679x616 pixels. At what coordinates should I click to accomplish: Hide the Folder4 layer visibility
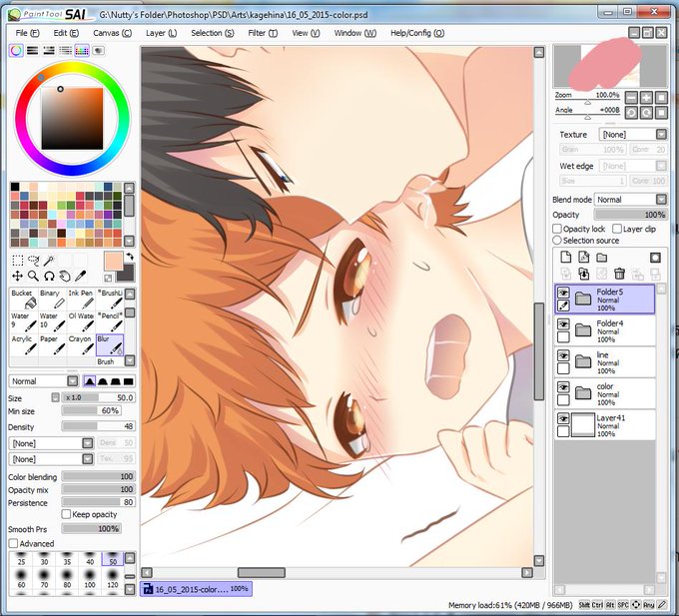coord(563,324)
